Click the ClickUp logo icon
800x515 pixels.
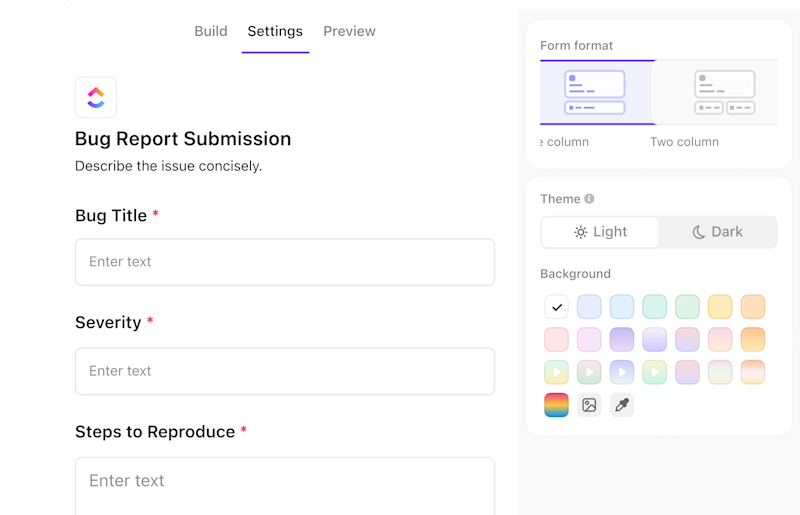(96, 97)
